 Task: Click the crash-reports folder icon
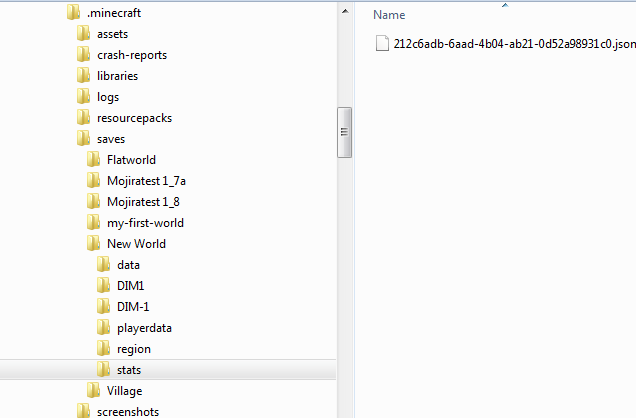pos(84,54)
